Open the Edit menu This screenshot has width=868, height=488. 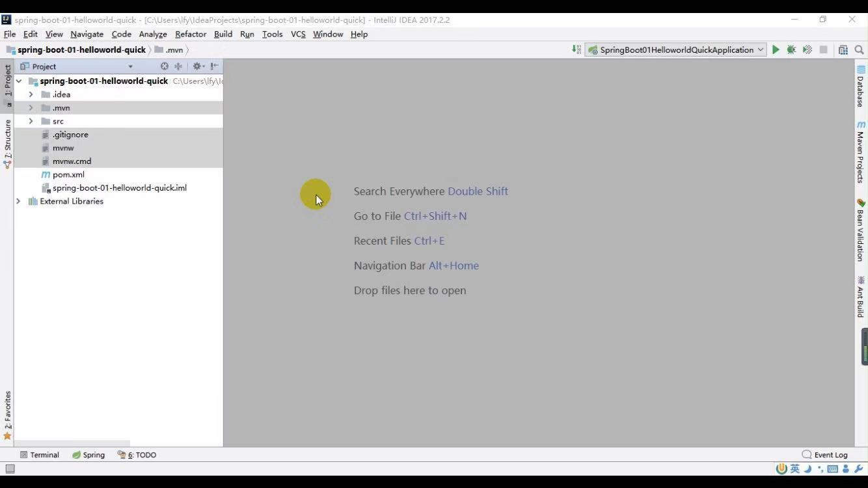[31, 34]
